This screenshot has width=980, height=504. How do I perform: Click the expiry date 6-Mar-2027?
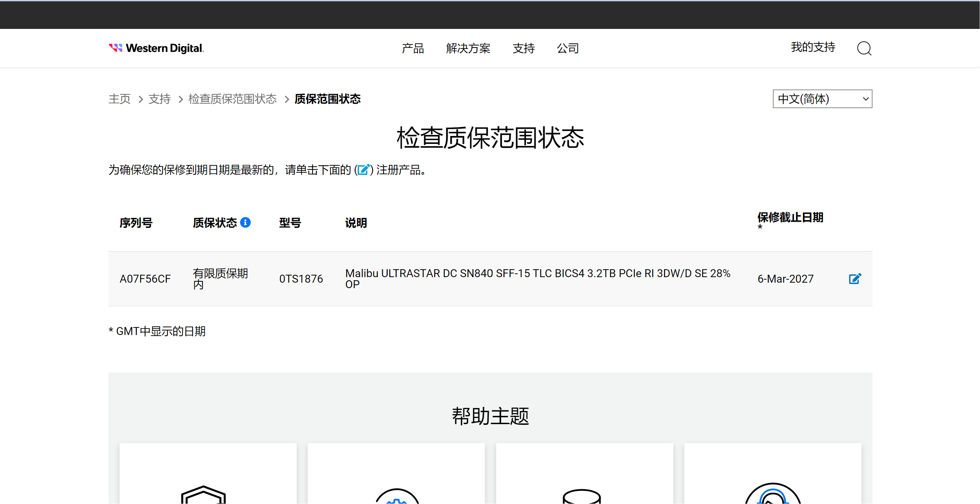click(785, 279)
